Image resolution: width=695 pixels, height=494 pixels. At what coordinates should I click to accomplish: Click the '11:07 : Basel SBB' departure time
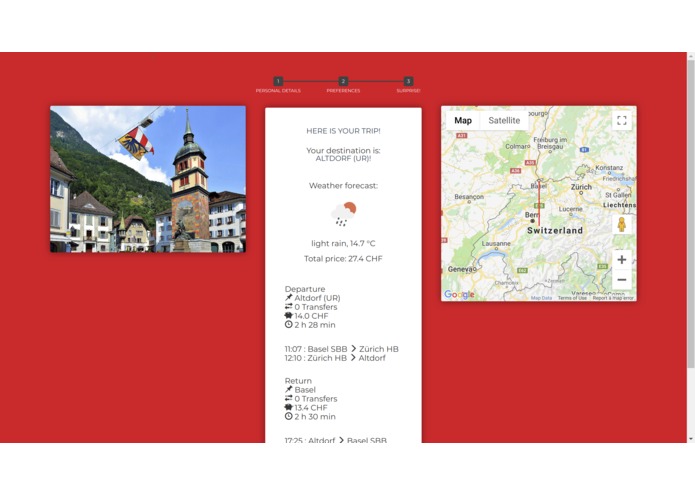pyautogui.click(x=316, y=349)
